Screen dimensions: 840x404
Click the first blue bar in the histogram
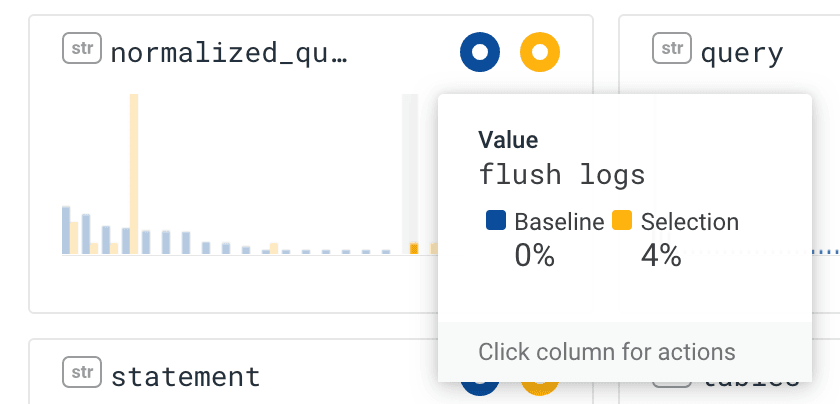click(x=66, y=230)
